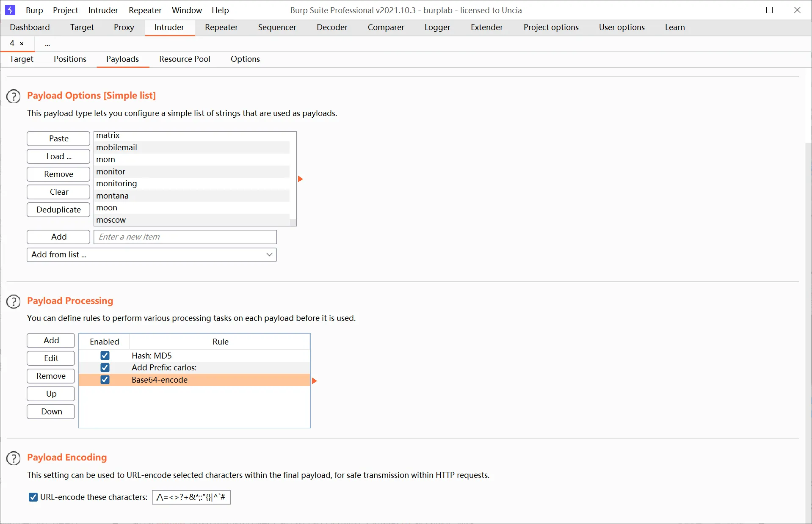Open the Help menu
This screenshot has width=812, height=524.
coord(220,10)
